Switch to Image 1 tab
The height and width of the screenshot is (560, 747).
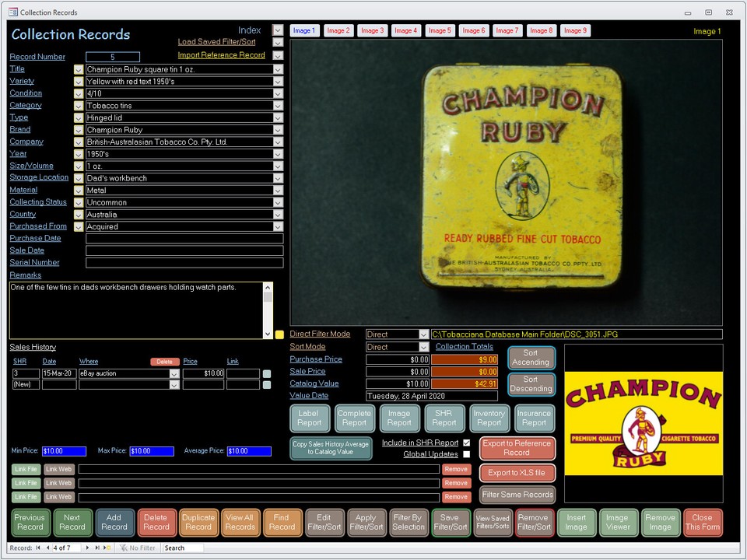(304, 30)
